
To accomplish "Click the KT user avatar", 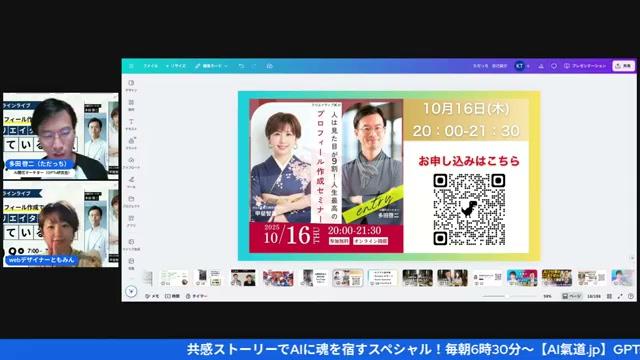I will point(519,66).
